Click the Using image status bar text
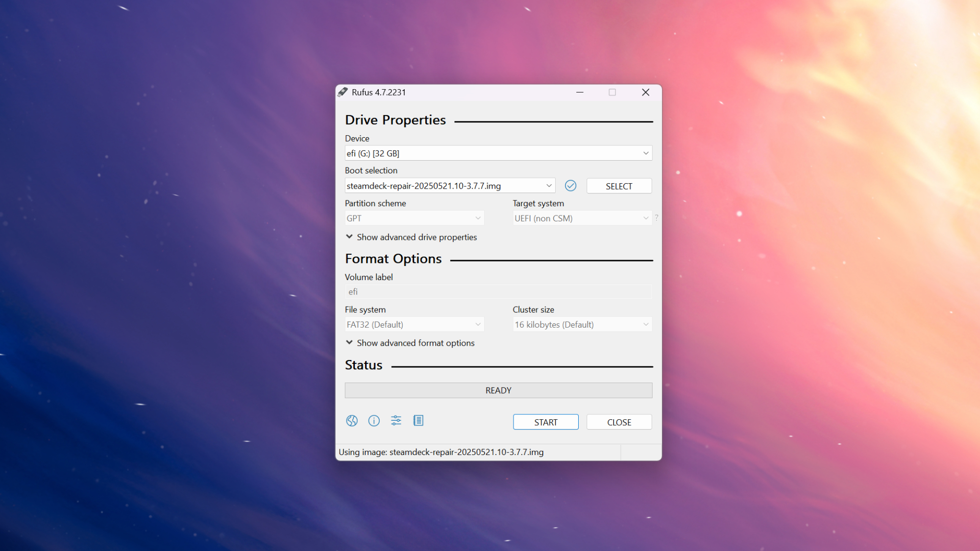Viewport: 980px width, 551px height. click(441, 452)
